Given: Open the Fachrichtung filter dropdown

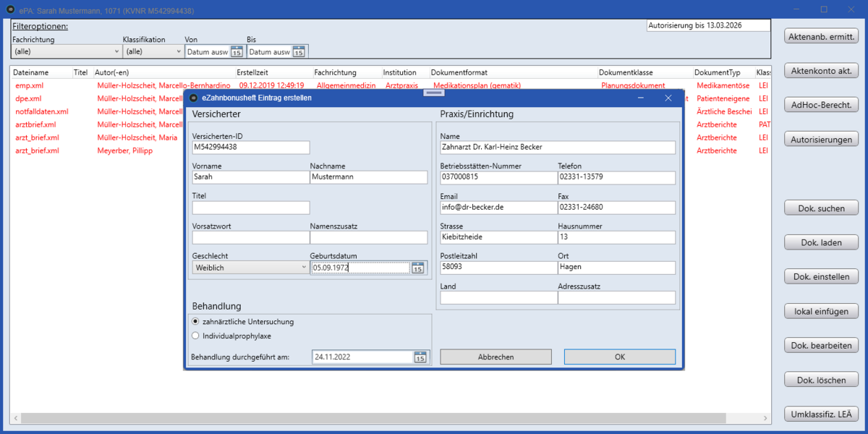Looking at the screenshot, I should (x=67, y=51).
